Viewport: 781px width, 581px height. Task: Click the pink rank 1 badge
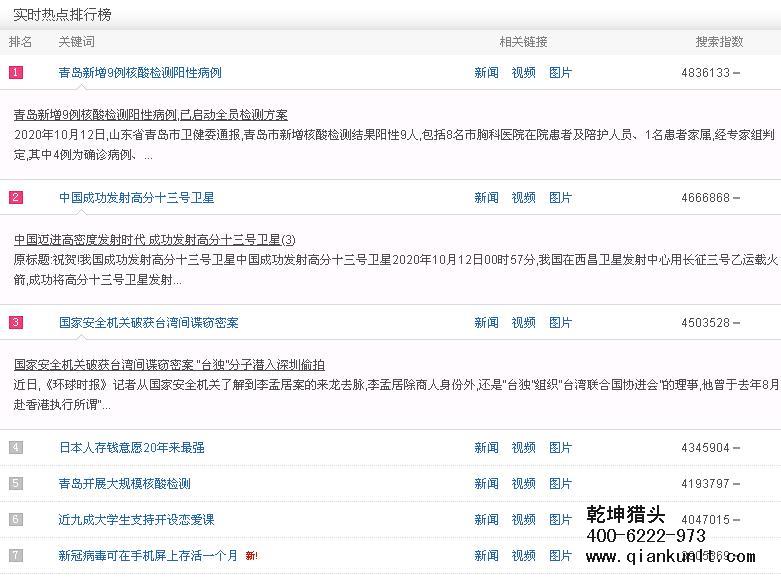coord(16,73)
